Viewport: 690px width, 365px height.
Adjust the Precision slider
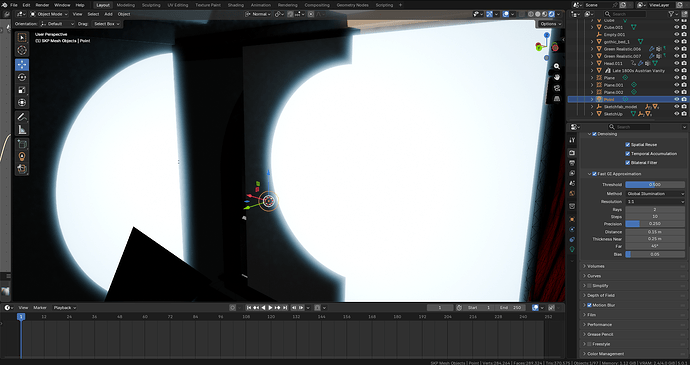655,224
